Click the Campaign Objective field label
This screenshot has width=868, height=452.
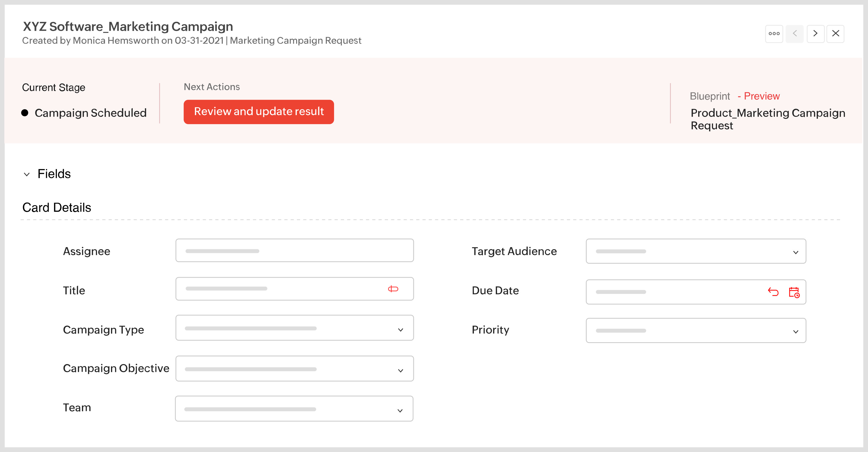click(x=116, y=368)
